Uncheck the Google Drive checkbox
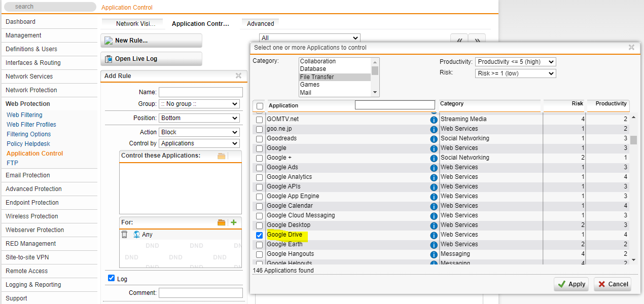The width and height of the screenshot is (644, 304). point(260,235)
